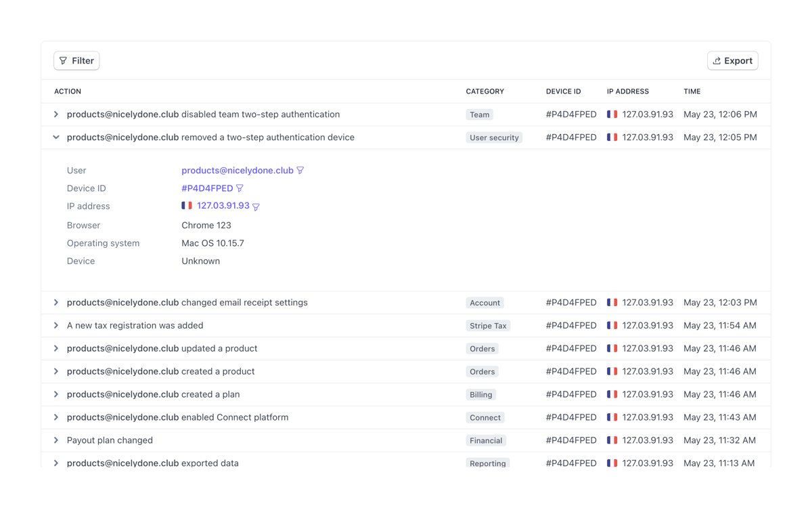Click the Export button
The width and height of the screenshot is (812, 508).
[x=733, y=60]
